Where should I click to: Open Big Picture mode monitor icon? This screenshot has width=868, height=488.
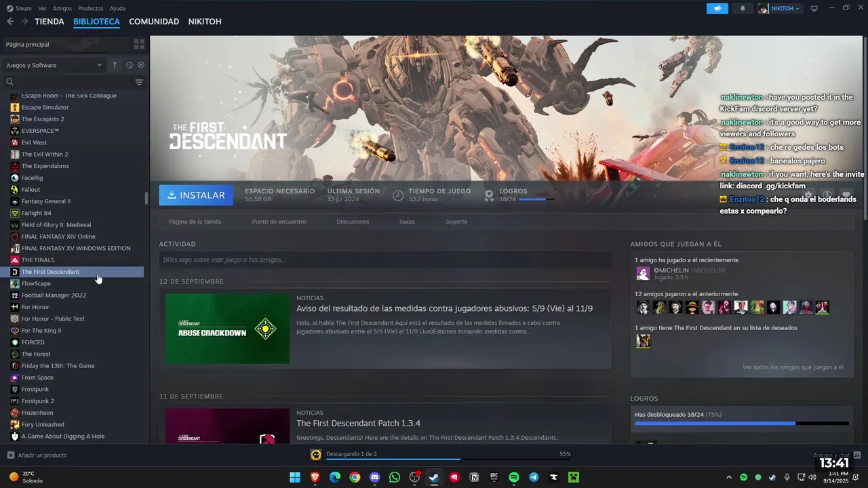pos(814,8)
